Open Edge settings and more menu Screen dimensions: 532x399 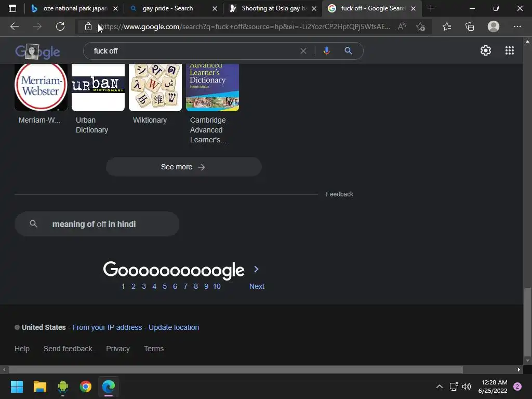coord(517,26)
